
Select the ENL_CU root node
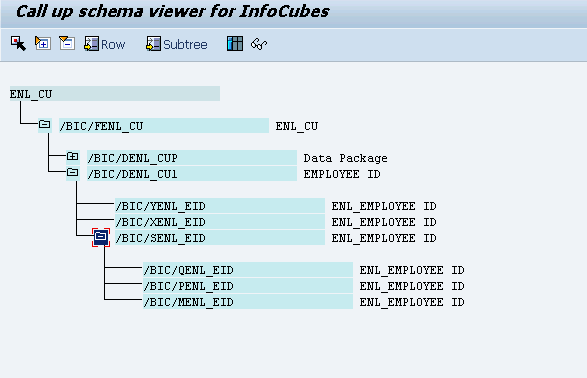point(115,94)
